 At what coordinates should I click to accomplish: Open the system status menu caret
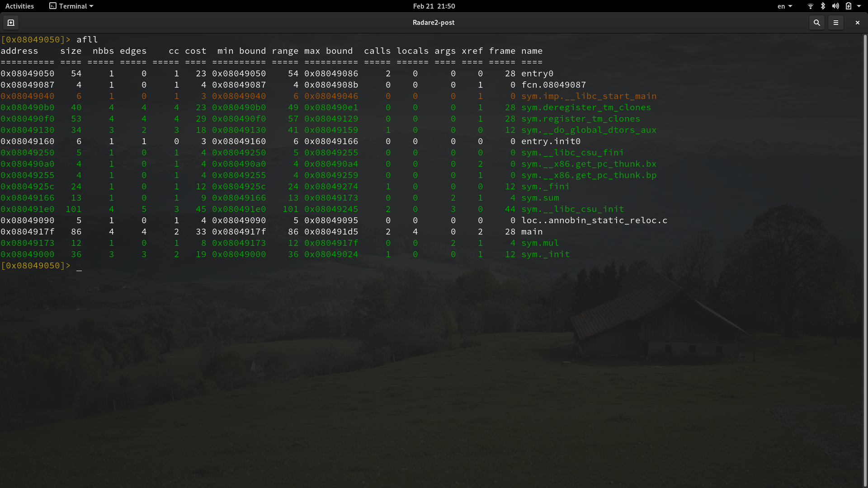(x=862, y=6)
